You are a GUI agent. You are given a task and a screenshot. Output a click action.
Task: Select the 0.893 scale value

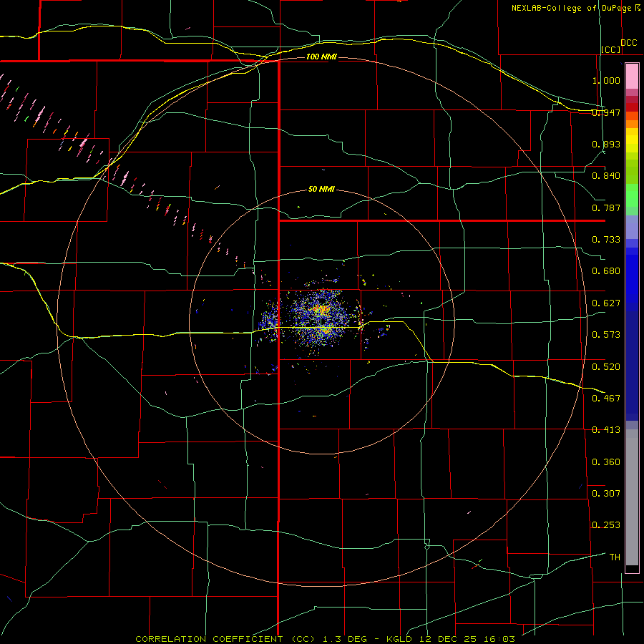pyautogui.click(x=606, y=144)
